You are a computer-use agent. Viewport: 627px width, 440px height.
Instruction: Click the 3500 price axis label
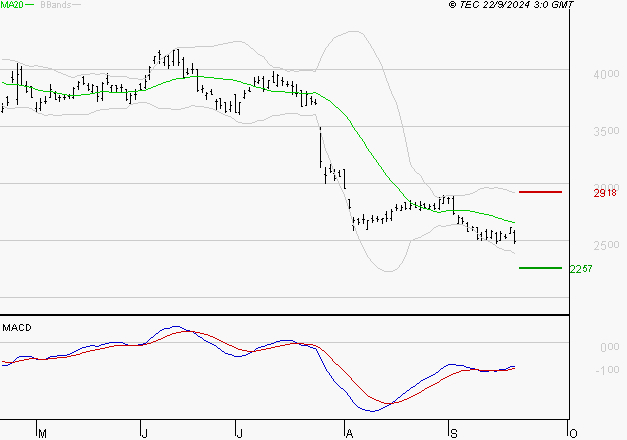(x=606, y=131)
